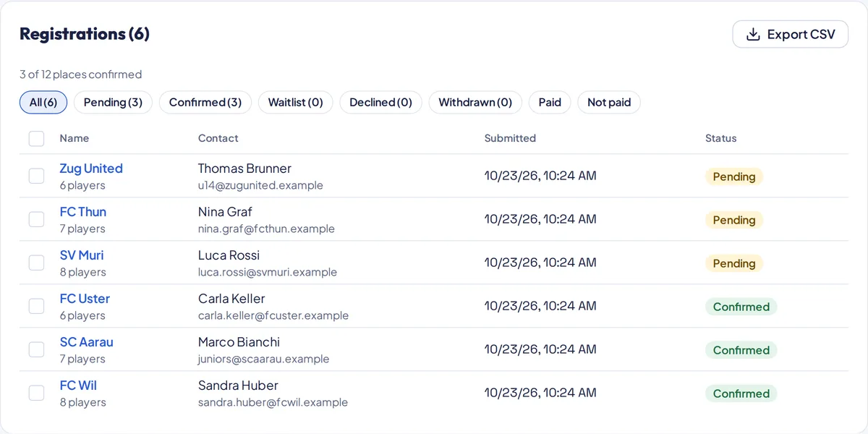The width and height of the screenshot is (868, 434).
Task: Filter registrations by Declined (0)
Action: [x=380, y=102]
